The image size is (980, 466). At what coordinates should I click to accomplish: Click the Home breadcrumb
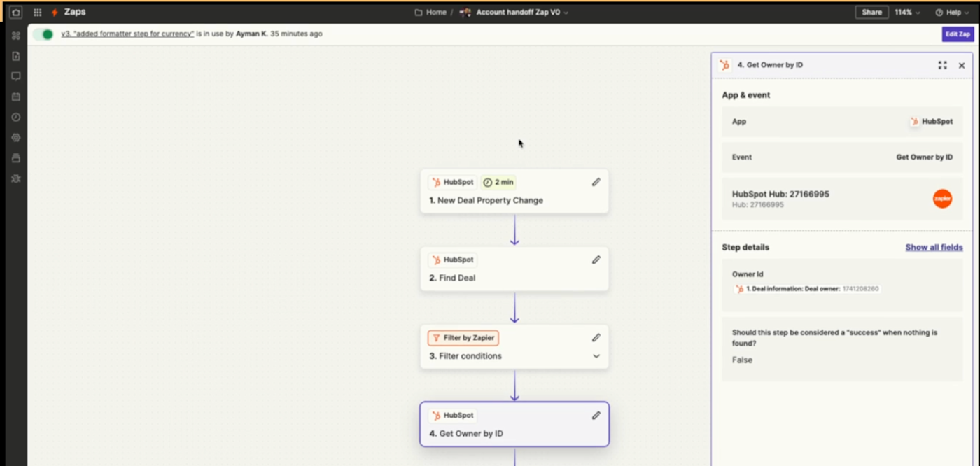pos(437,13)
